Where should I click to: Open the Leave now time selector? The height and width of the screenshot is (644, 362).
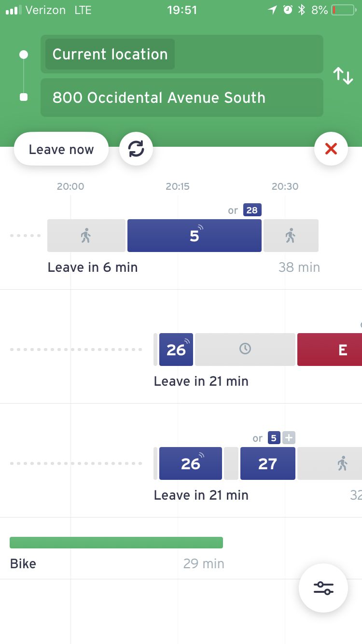(61, 149)
